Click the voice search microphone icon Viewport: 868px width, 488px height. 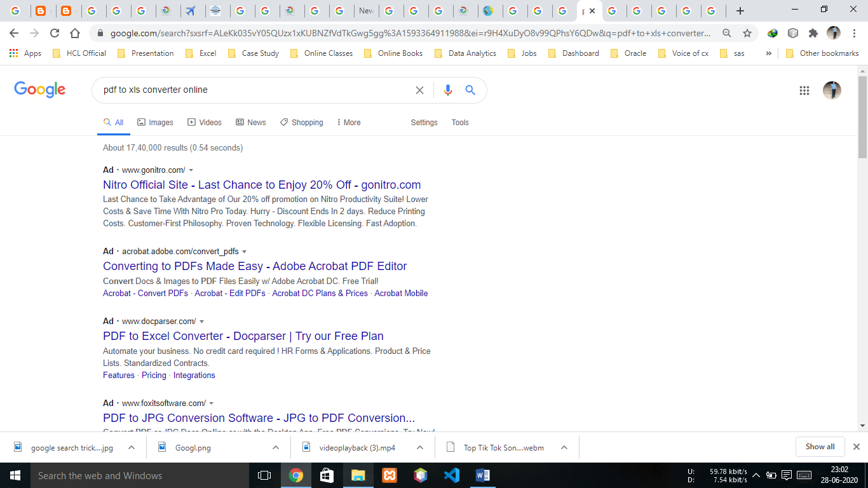click(x=447, y=90)
